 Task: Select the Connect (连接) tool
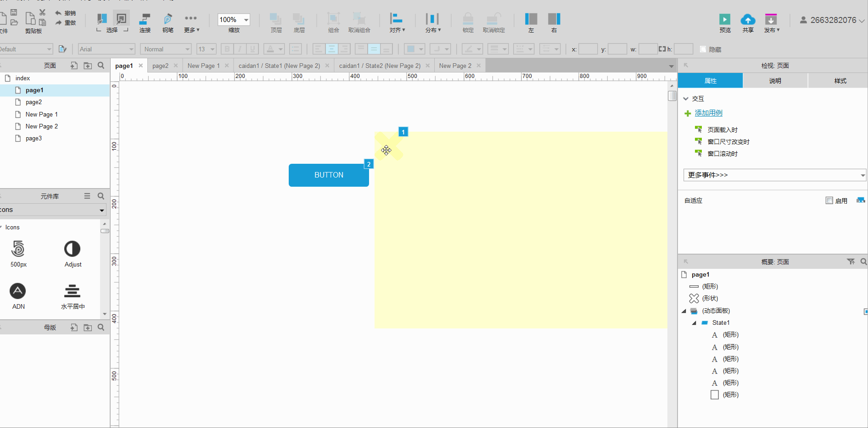coord(145,19)
